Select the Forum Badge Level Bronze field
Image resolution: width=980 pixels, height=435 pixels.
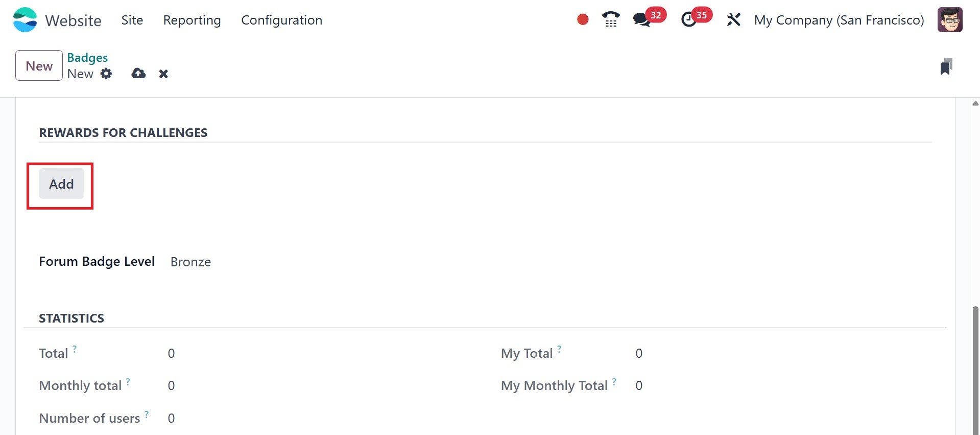[x=190, y=262]
